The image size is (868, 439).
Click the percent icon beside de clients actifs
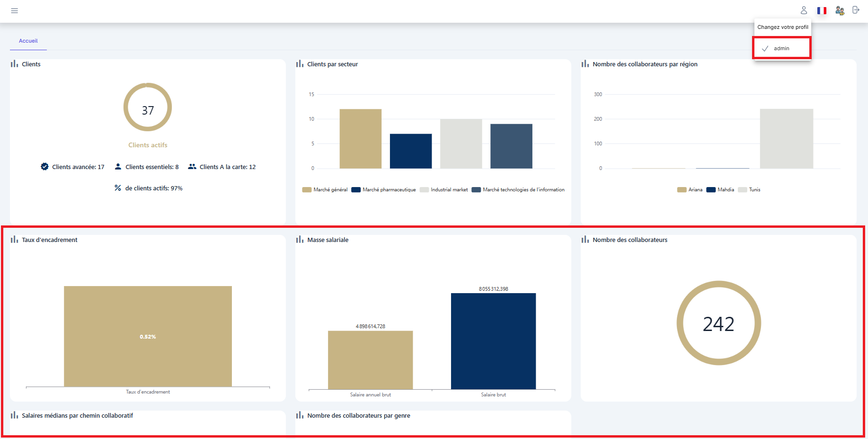coord(118,188)
